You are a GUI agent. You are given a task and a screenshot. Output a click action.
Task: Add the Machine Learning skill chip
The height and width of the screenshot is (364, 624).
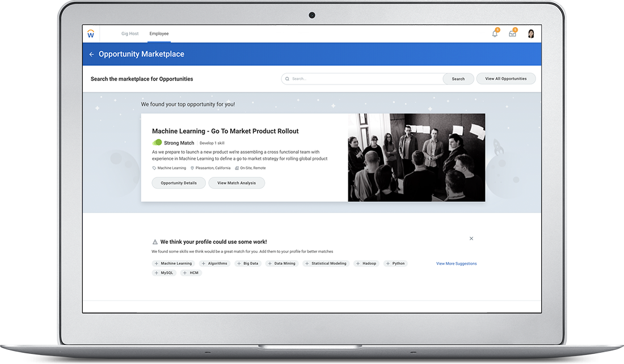click(174, 264)
